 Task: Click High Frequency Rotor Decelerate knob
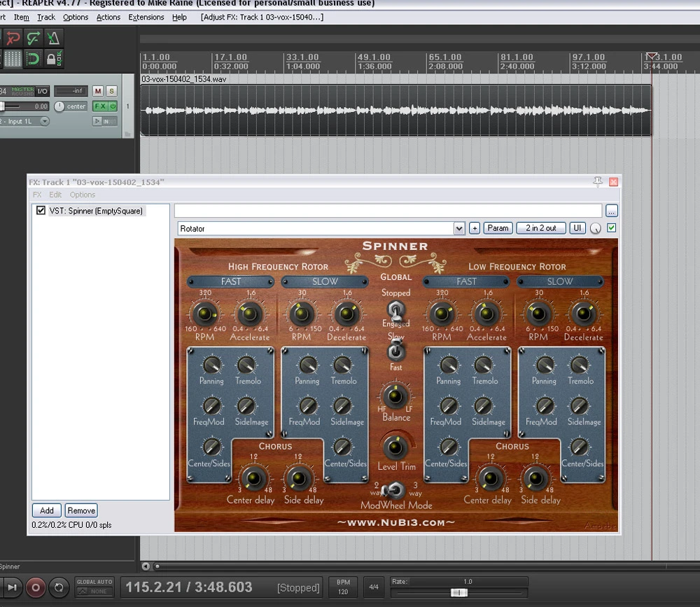point(347,314)
